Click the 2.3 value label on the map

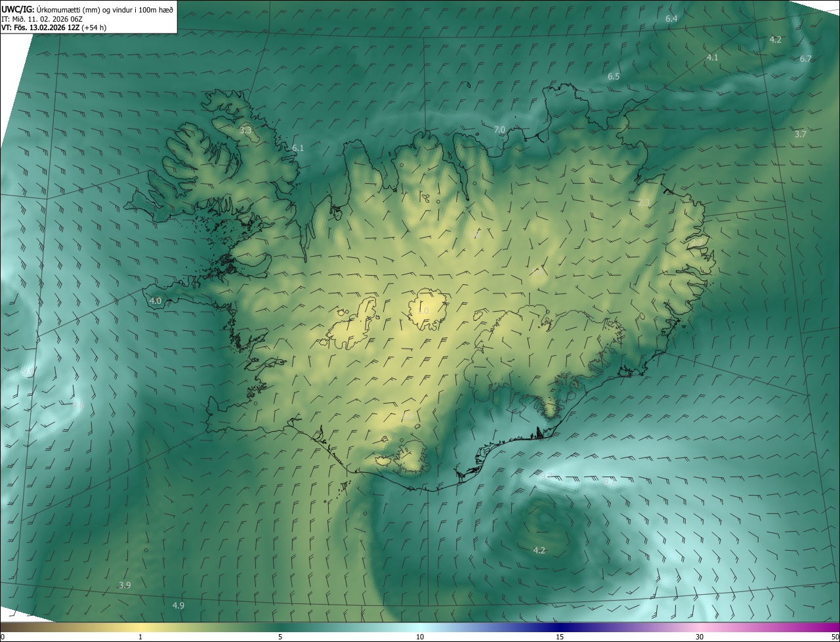[x=644, y=202]
